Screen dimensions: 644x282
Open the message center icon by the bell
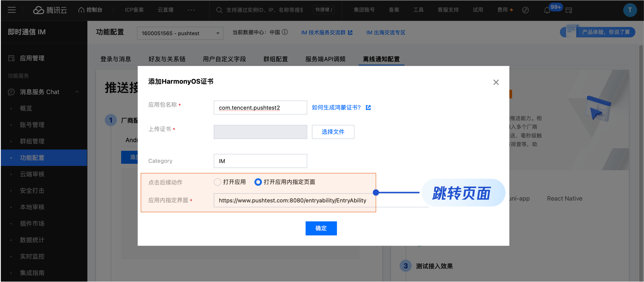tap(569, 10)
